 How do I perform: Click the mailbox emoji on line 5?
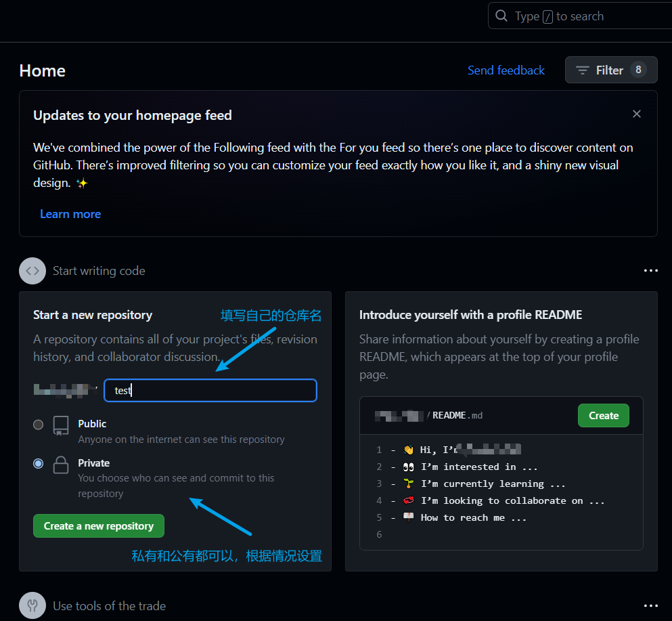(409, 517)
